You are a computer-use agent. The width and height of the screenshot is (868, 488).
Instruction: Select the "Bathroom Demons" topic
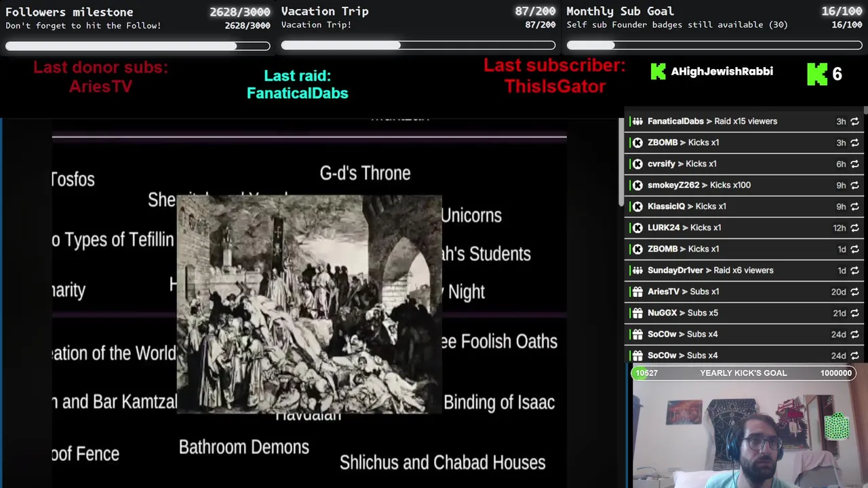(x=244, y=447)
